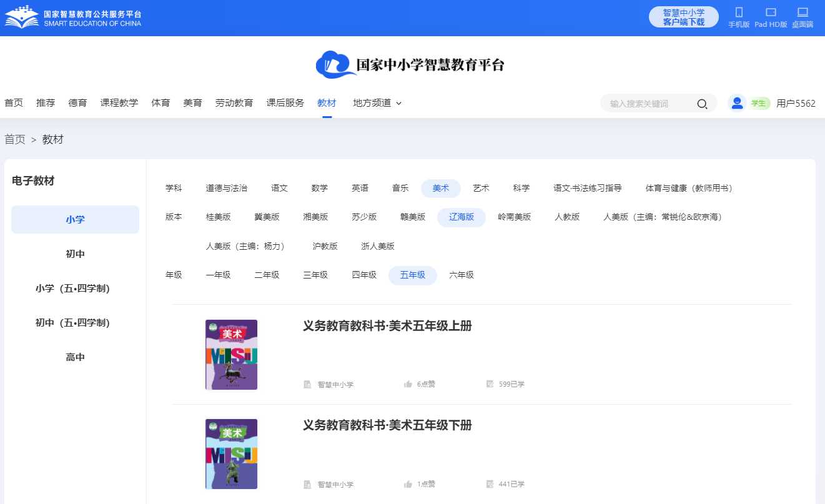Select 初中 in sidebar

[75, 254]
